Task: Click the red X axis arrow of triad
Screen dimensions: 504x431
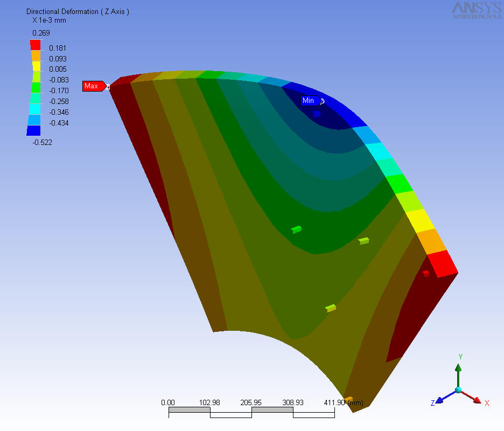Action: point(471,397)
